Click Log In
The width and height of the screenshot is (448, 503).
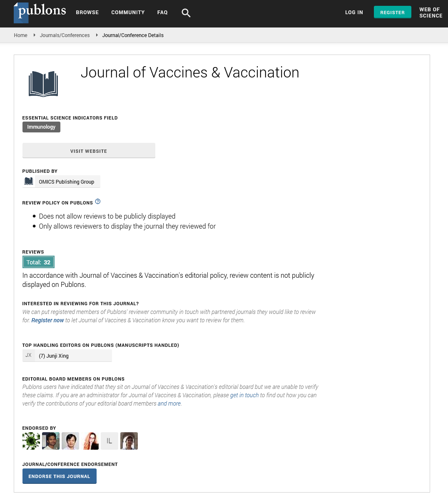(x=354, y=12)
